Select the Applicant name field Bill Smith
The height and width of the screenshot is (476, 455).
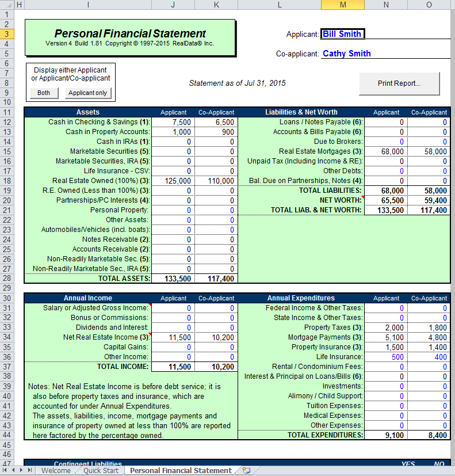342,34
